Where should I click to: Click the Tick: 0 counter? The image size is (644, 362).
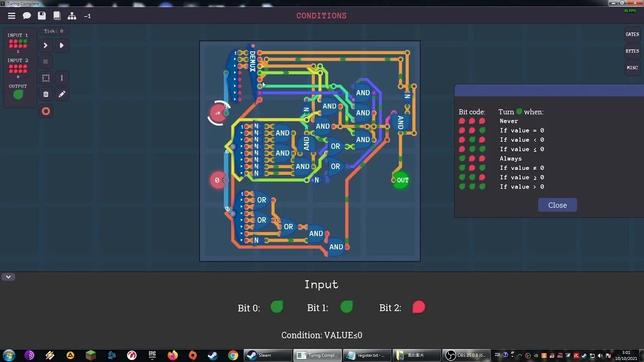tap(54, 31)
